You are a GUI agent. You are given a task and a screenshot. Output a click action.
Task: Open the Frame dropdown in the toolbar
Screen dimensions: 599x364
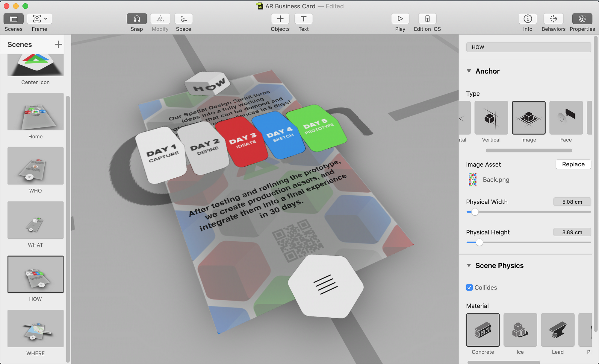(x=40, y=19)
